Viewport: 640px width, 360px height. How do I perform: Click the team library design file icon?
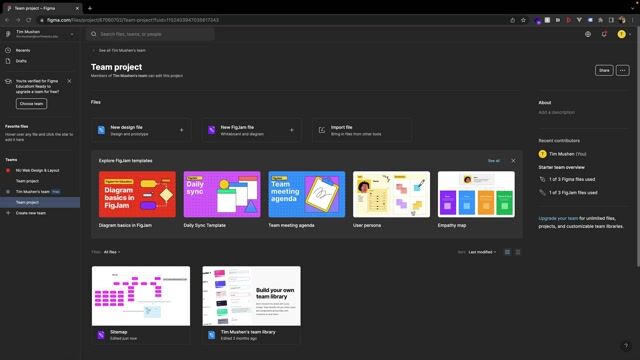(x=211, y=335)
